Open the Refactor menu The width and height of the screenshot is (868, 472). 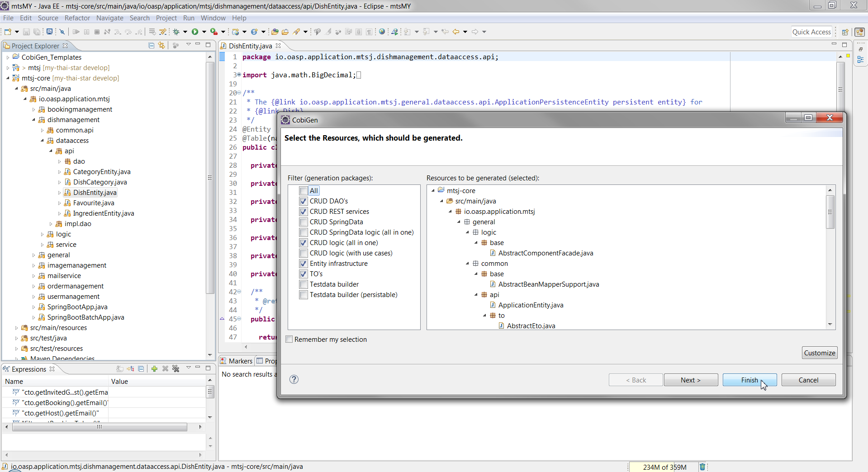click(x=77, y=18)
